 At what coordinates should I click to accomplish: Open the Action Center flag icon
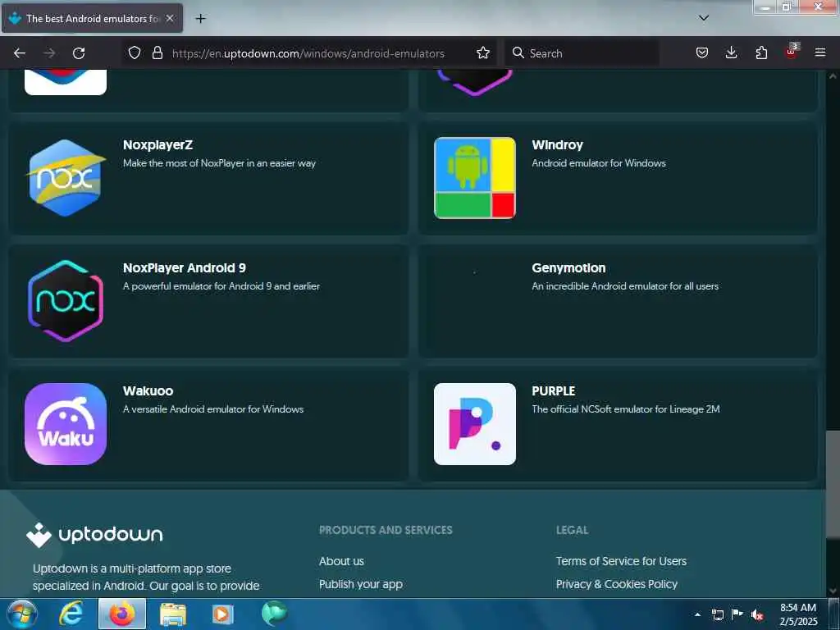737,614
